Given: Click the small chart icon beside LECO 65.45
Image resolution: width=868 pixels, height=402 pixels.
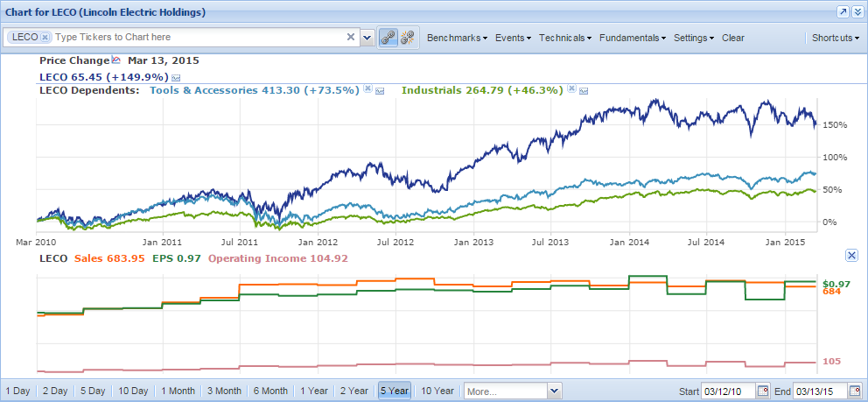Looking at the screenshot, I should point(176,78).
